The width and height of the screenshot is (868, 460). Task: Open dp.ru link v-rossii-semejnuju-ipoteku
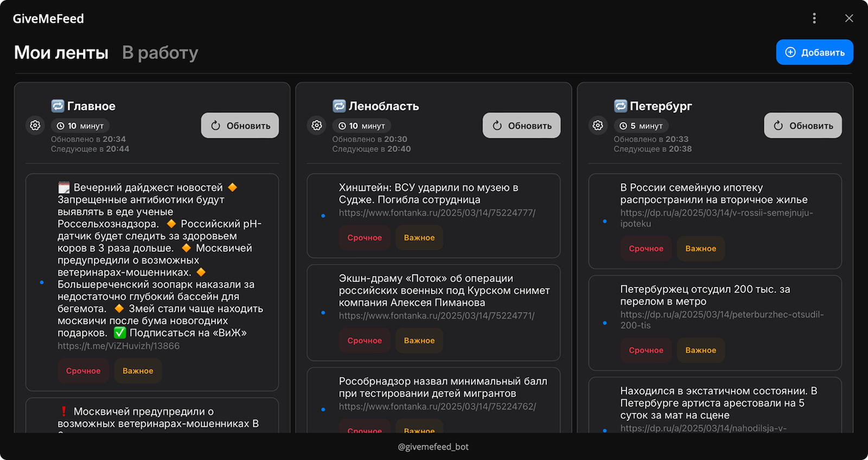(x=717, y=218)
